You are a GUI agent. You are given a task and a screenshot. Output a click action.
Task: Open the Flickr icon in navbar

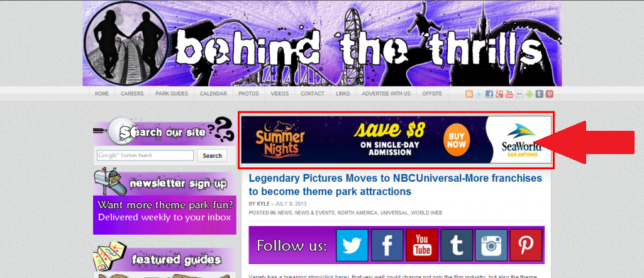click(519, 94)
